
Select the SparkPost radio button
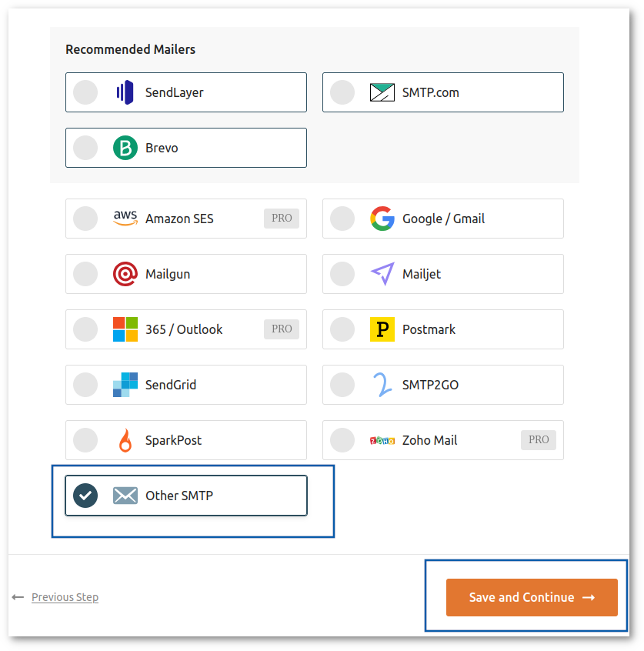pos(85,440)
